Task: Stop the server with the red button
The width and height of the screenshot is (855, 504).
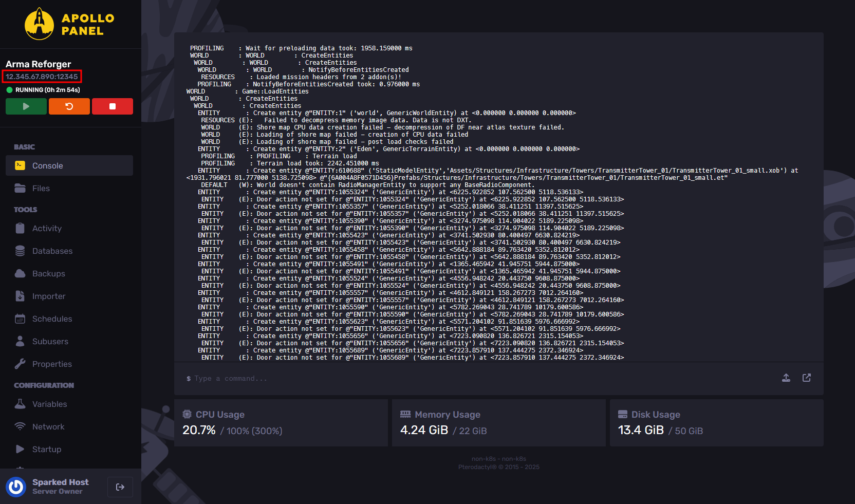Action: tap(113, 106)
